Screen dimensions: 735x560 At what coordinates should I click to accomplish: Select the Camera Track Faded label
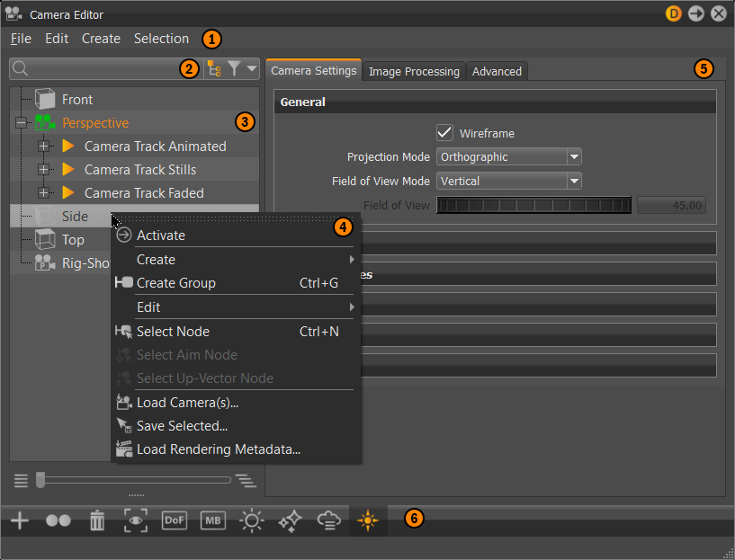[144, 193]
